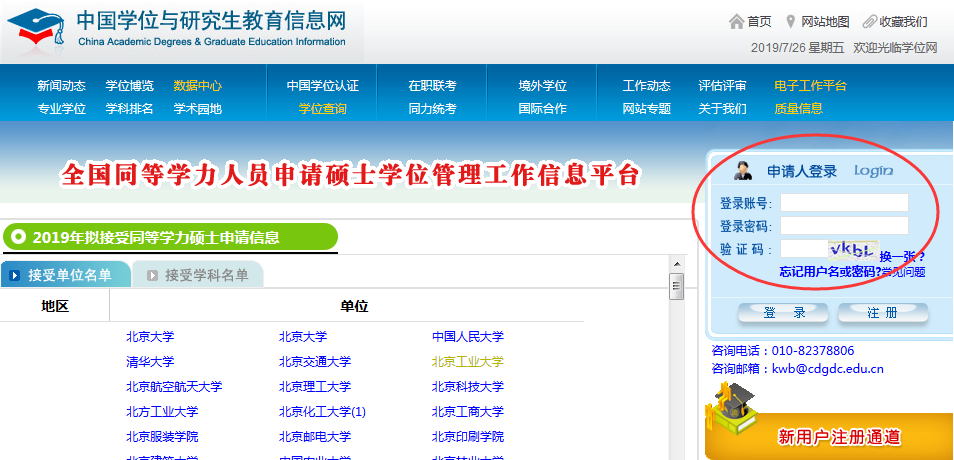Open 学科排名 menu item
This screenshot has height=460, width=954.
pos(130,109)
